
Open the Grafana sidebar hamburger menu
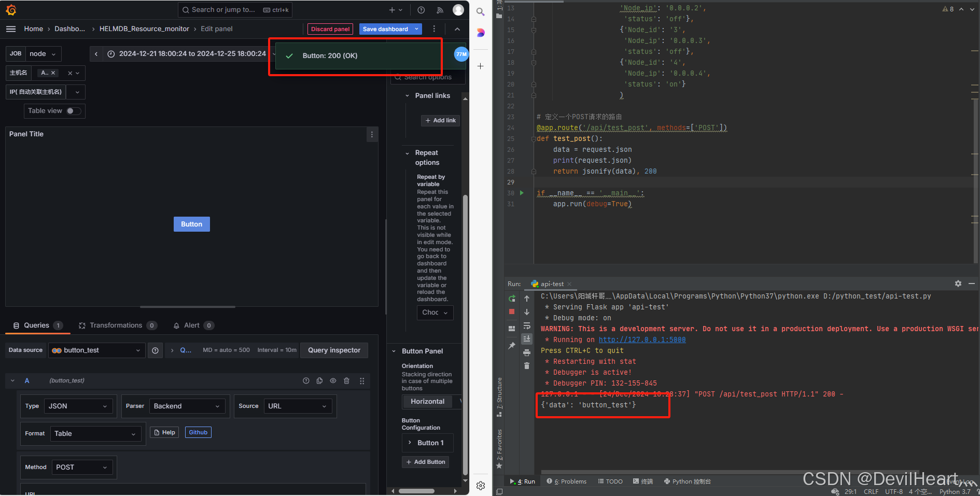11,29
